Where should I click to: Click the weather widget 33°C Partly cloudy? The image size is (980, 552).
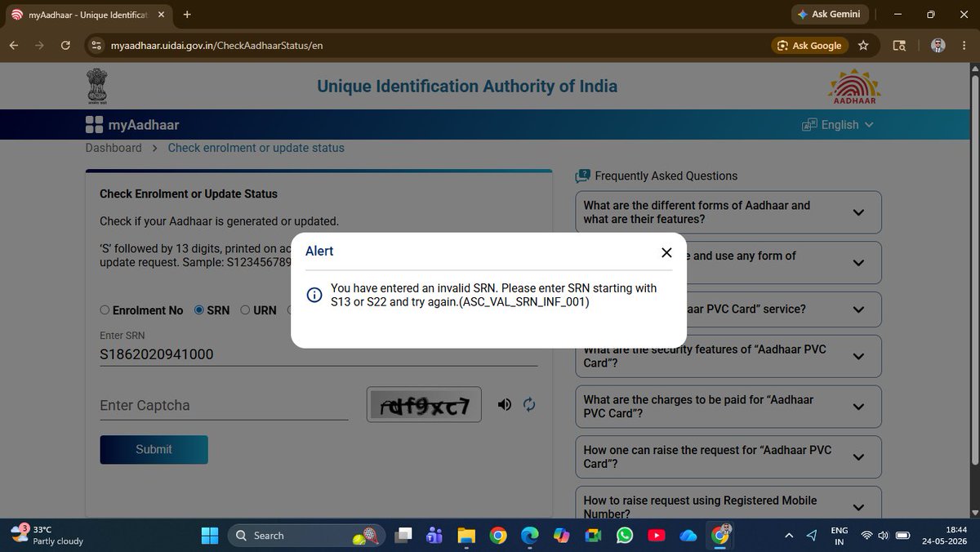pos(47,535)
